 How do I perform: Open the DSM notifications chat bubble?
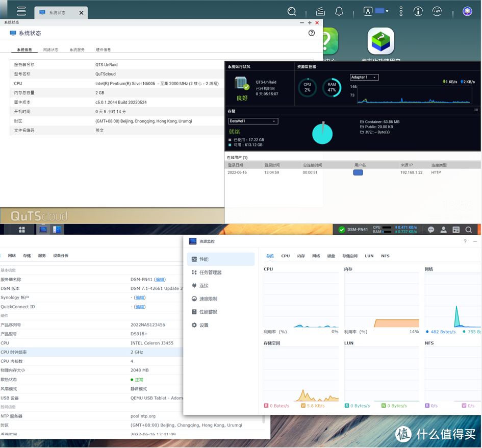430,230
